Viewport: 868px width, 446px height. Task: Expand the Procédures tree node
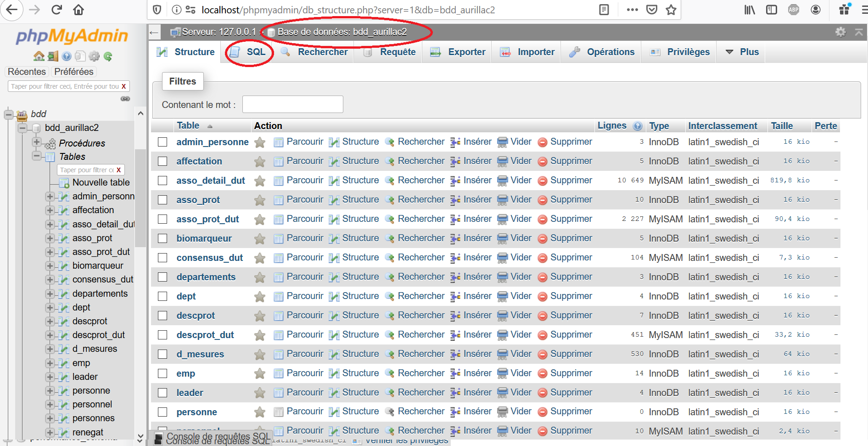pos(37,142)
